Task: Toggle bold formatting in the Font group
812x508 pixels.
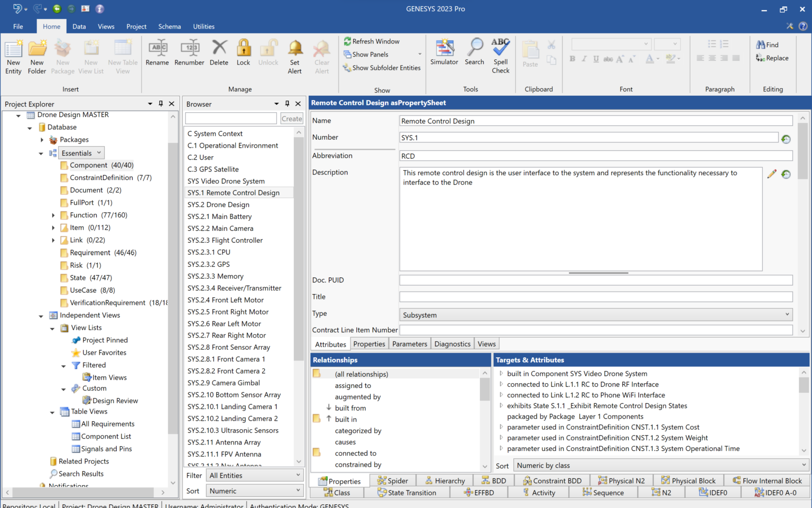Action: pos(572,59)
